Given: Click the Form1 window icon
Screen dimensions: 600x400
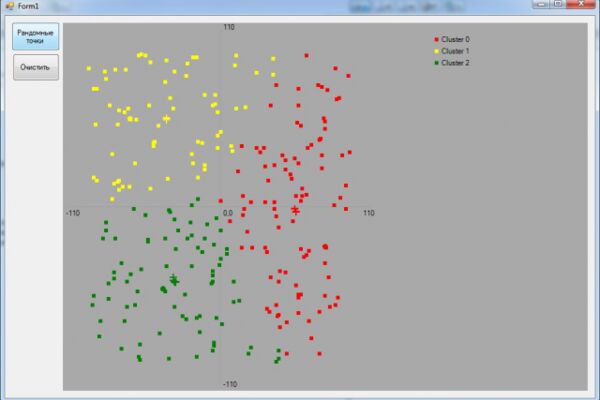Looking at the screenshot, I should (x=10, y=6).
